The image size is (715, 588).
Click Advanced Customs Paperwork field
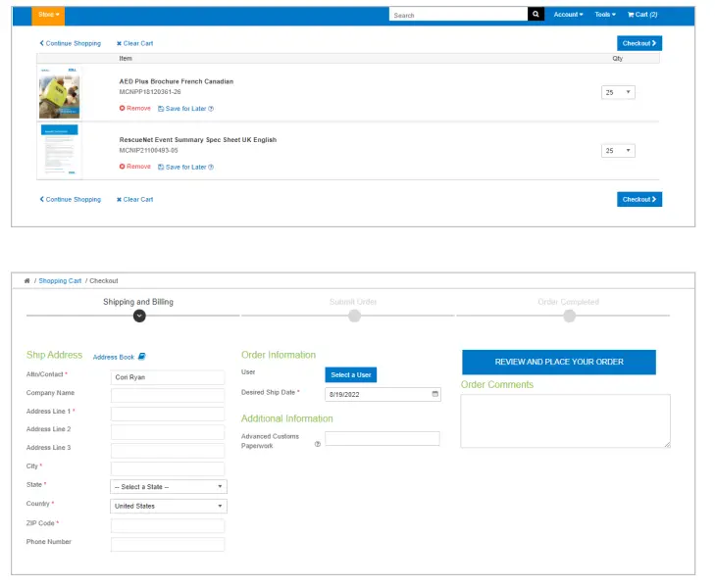point(383,439)
